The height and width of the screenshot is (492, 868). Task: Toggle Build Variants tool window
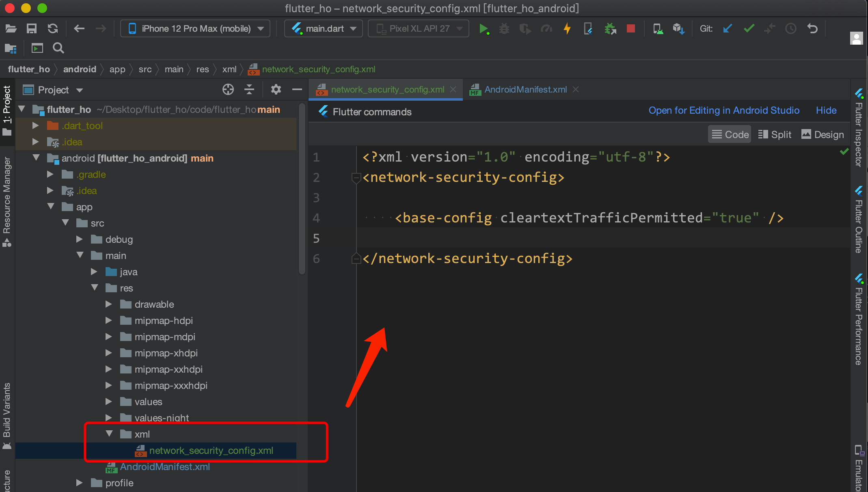[x=7, y=416]
